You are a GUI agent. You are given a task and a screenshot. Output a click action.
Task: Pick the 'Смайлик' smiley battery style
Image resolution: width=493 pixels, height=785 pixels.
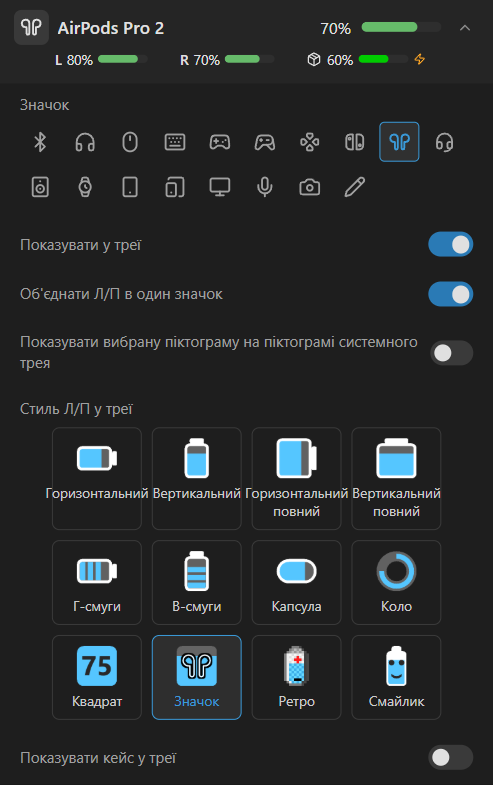pyautogui.click(x=396, y=677)
